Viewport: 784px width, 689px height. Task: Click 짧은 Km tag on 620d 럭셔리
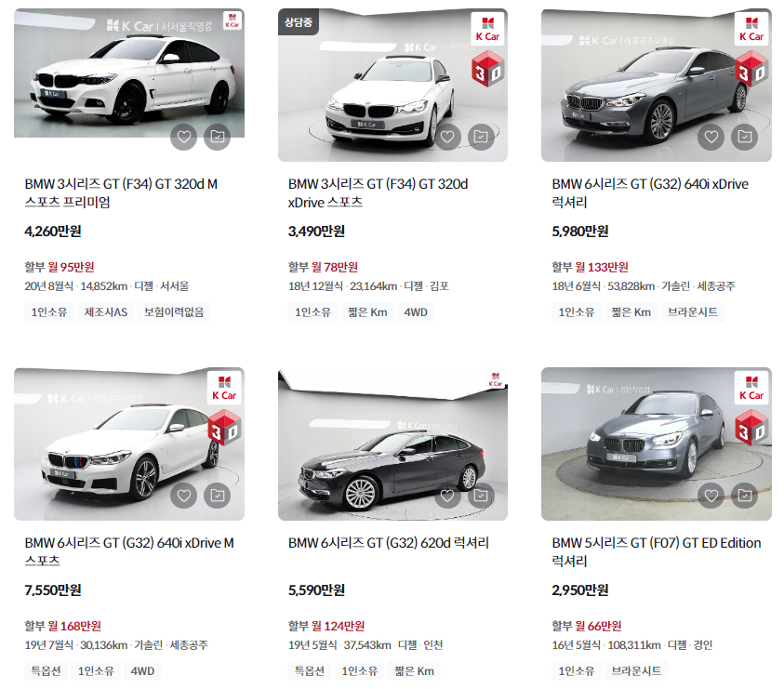click(414, 671)
